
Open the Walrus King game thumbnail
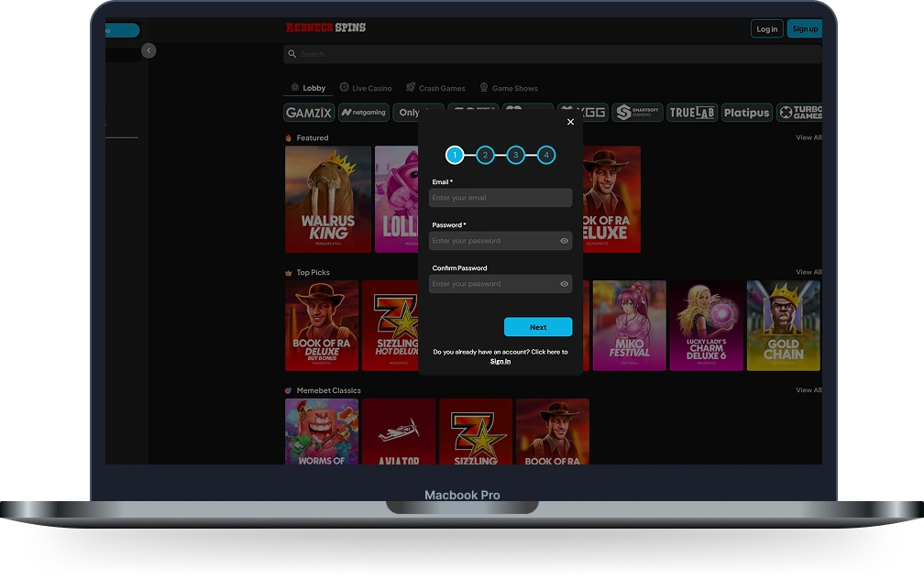click(328, 199)
